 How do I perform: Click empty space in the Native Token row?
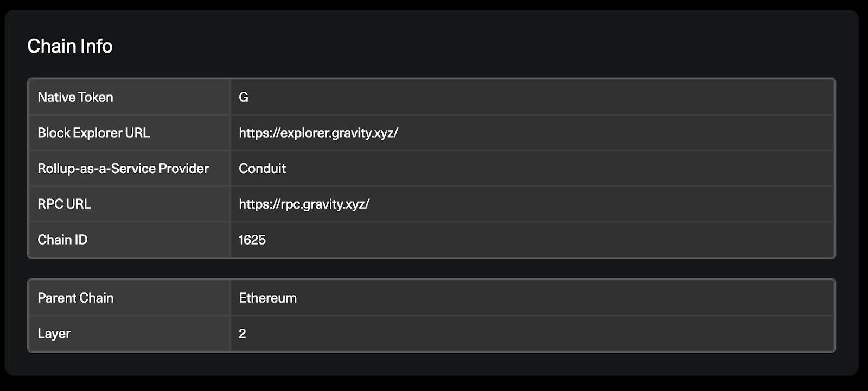pos(542,97)
